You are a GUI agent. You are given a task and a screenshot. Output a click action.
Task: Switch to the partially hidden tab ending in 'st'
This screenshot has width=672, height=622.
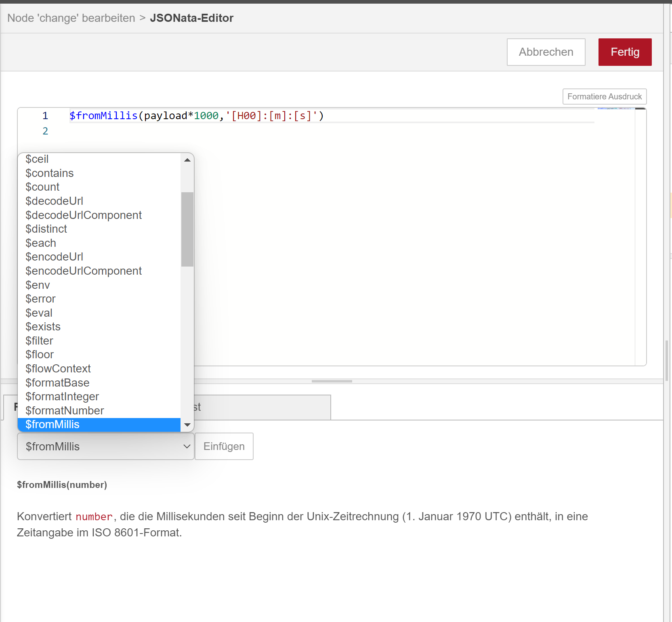[262, 407]
